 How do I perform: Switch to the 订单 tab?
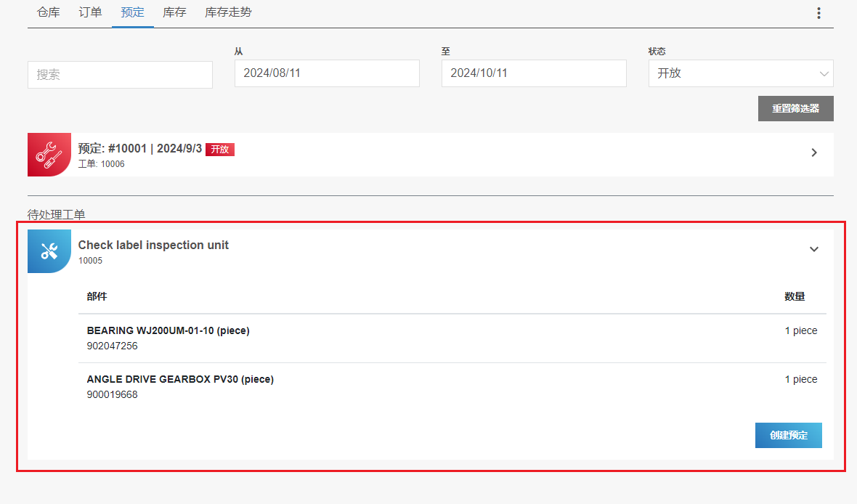[90, 12]
